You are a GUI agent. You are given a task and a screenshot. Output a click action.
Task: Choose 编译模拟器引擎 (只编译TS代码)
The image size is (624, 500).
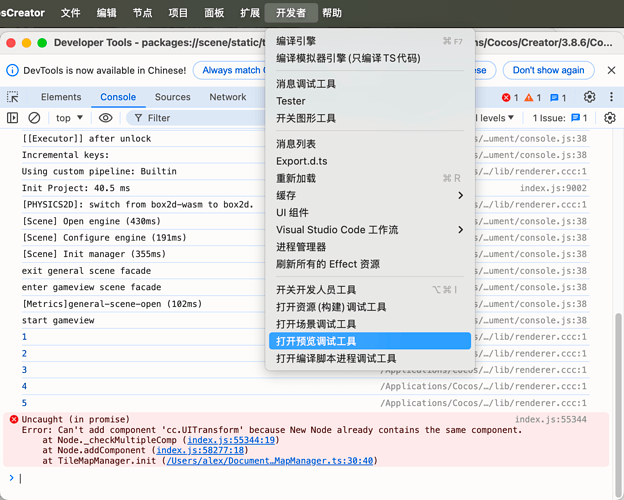point(370,58)
